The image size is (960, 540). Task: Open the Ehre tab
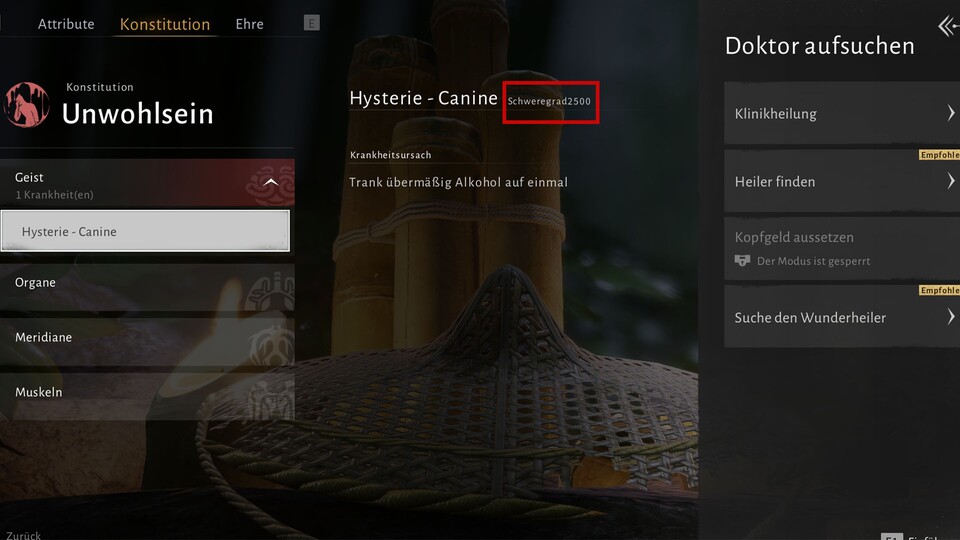[x=249, y=24]
